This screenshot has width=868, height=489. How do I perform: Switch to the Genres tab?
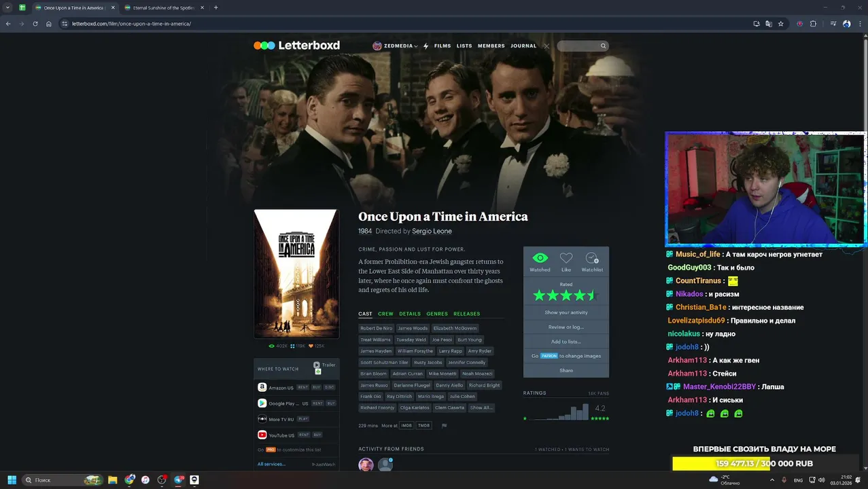[x=437, y=314]
